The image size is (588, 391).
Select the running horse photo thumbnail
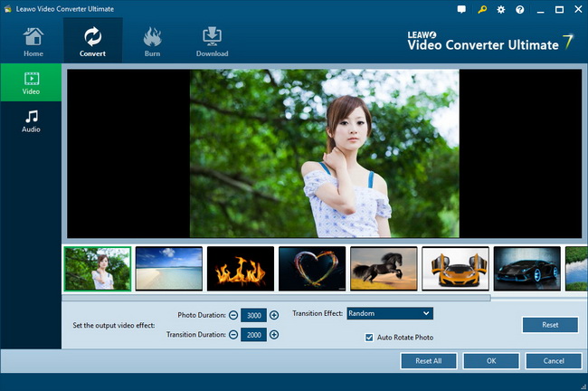384,269
